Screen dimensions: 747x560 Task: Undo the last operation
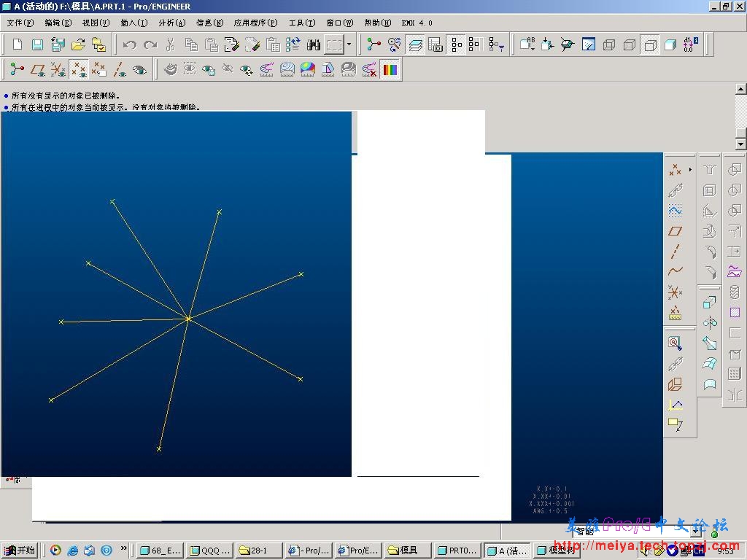[130, 44]
